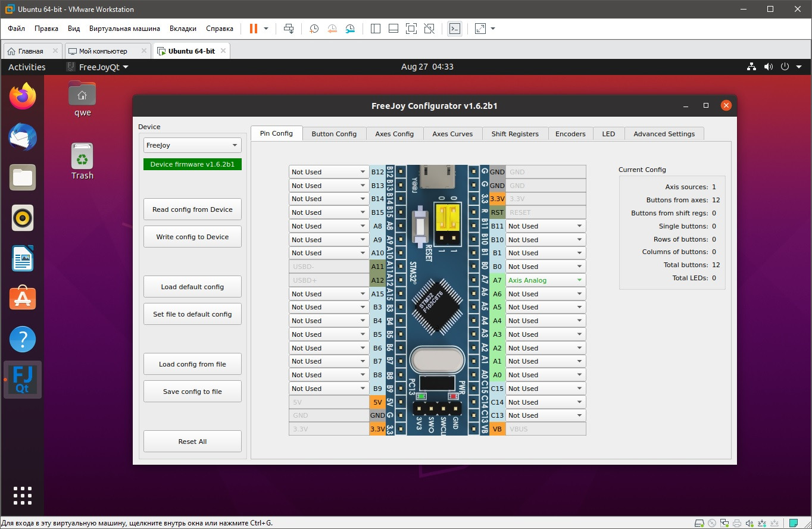Open the C13 pin function dropdown

point(545,415)
